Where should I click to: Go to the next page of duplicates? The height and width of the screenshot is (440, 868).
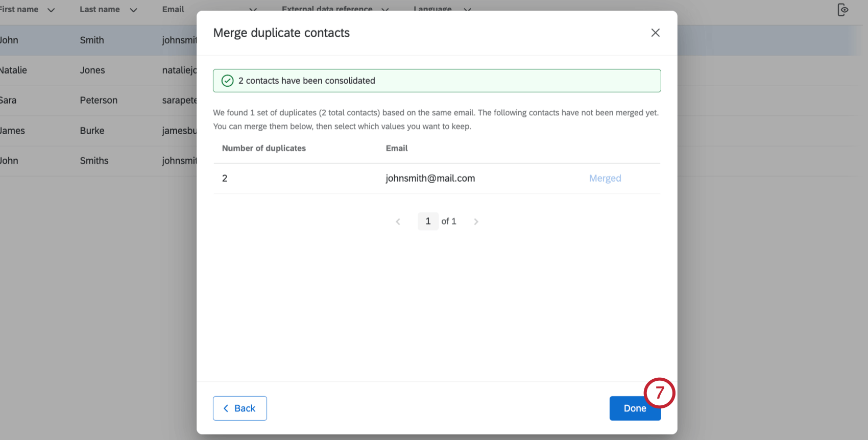click(476, 222)
